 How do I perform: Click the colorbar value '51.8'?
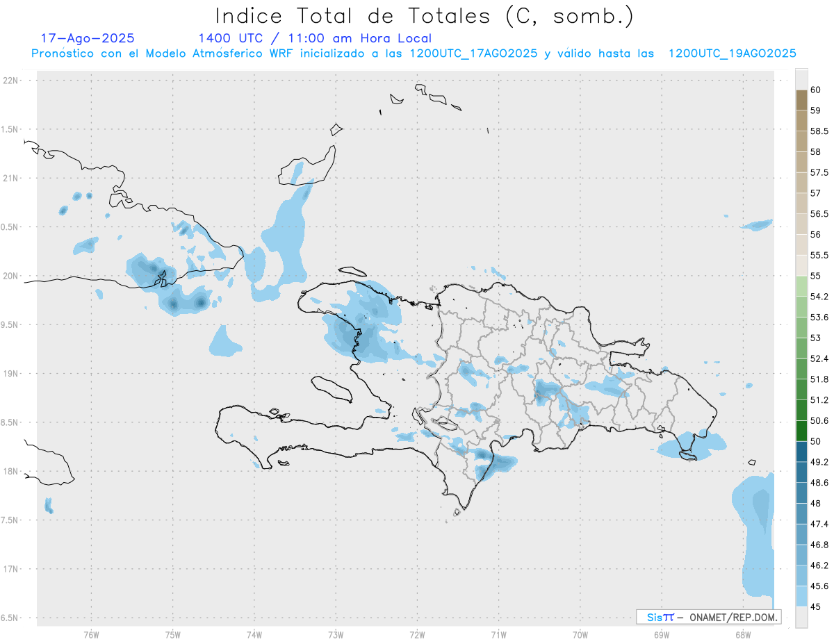pyautogui.click(x=819, y=379)
